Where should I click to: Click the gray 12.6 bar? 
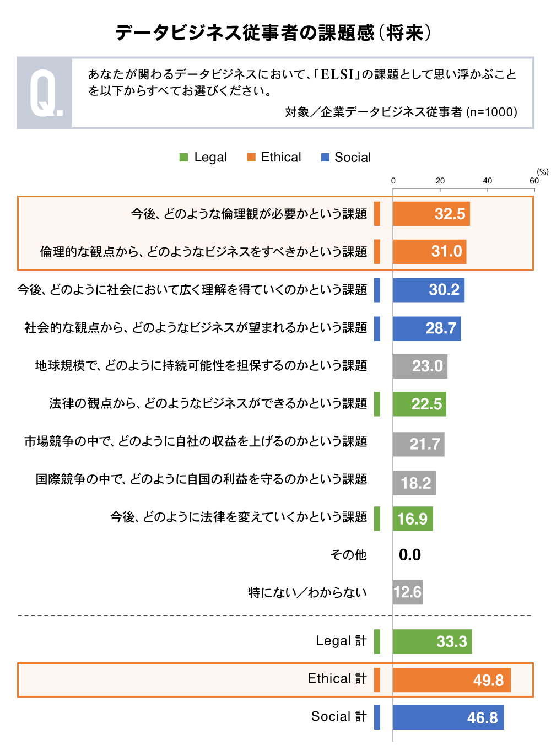tap(408, 592)
